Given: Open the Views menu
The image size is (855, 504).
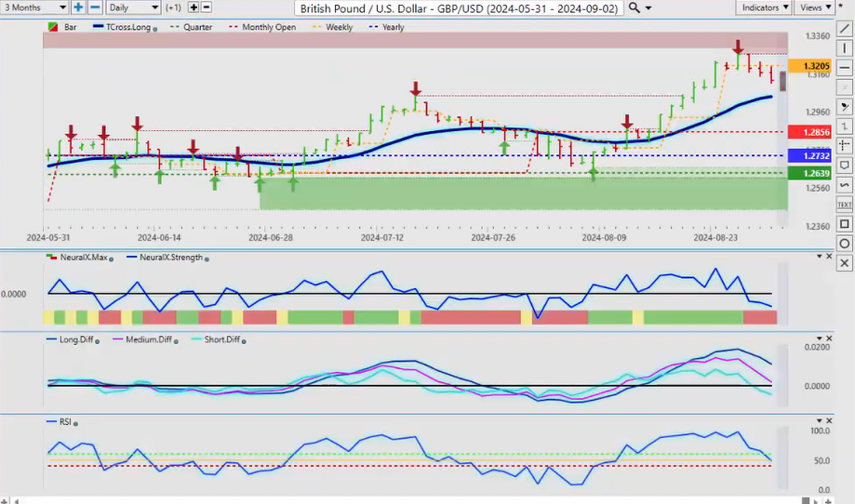Looking at the screenshot, I should (x=815, y=7).
